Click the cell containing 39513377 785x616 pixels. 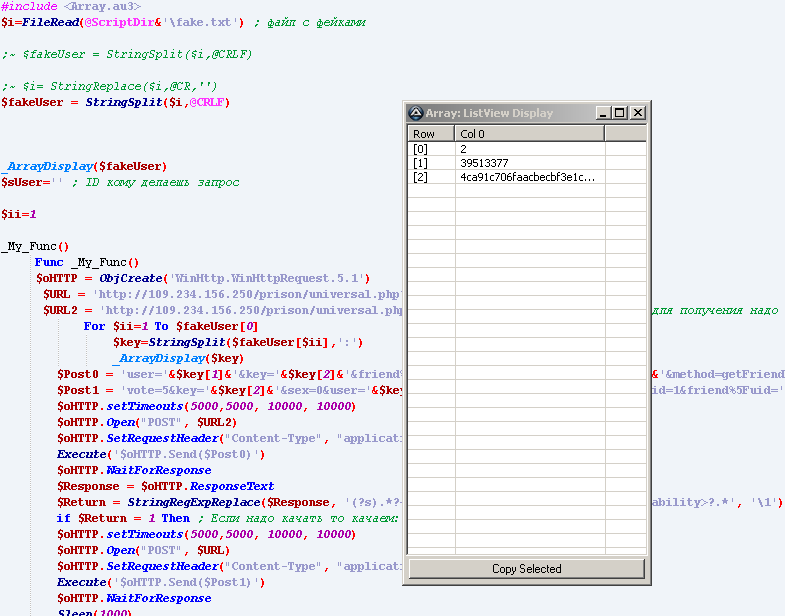coord(484,163)
